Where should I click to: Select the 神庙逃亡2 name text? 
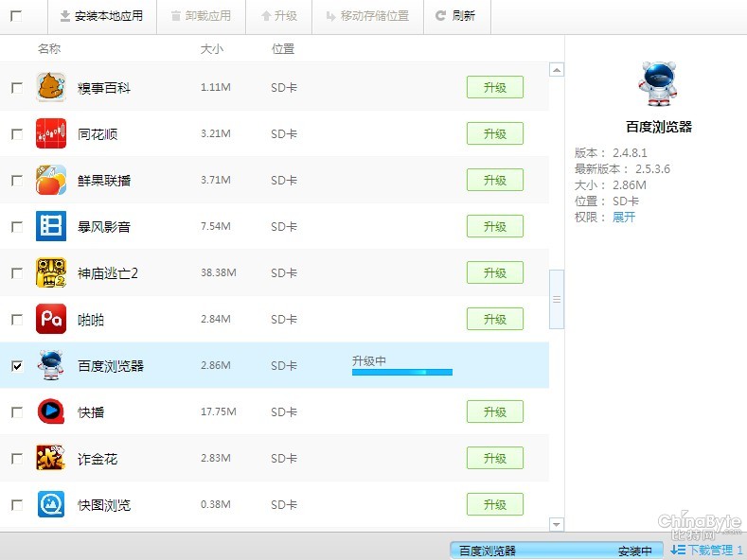[108, 272]
